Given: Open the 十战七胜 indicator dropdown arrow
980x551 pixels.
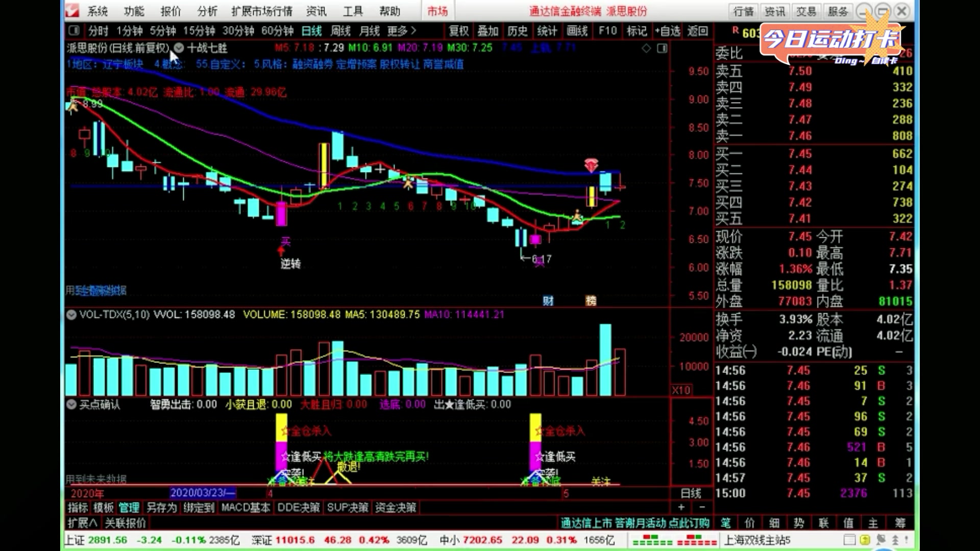Looking at the screenshot, I should [179, 48].
